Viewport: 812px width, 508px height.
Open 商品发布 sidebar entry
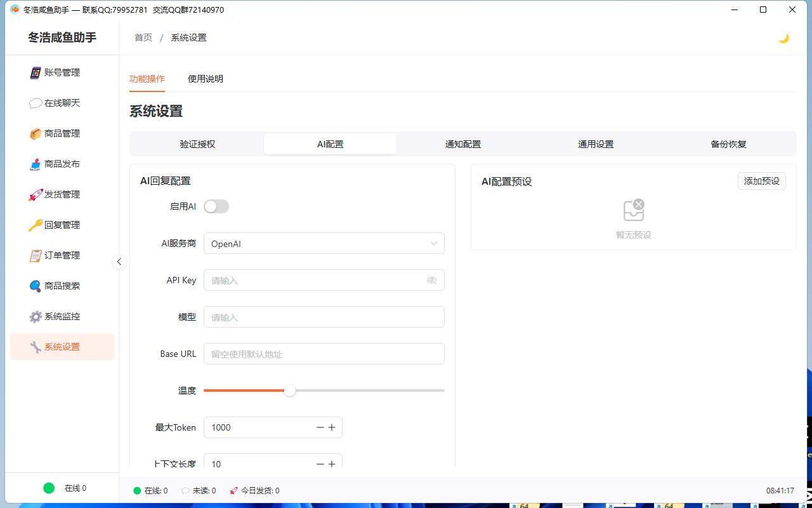click(62, 164)
